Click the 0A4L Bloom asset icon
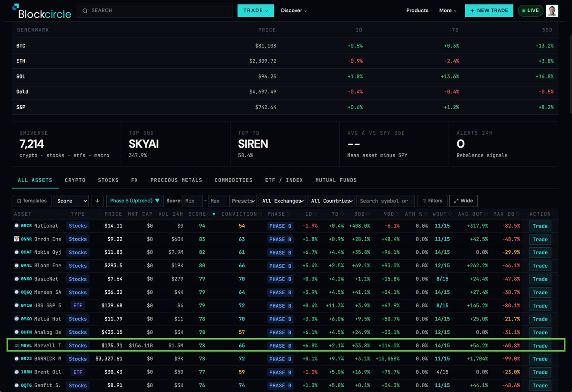Image resolution: width=572 pixels, height=392 pixels. [17, 266]
